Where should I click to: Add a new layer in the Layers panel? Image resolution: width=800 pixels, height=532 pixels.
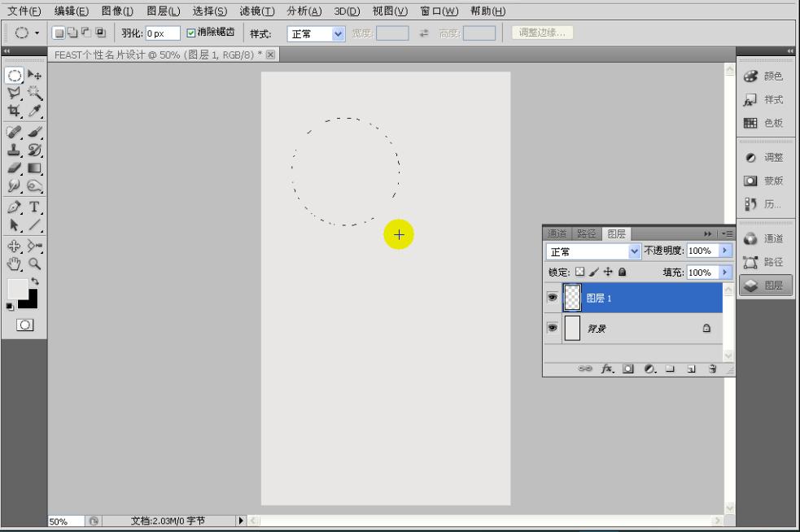(x=690, y=368)
